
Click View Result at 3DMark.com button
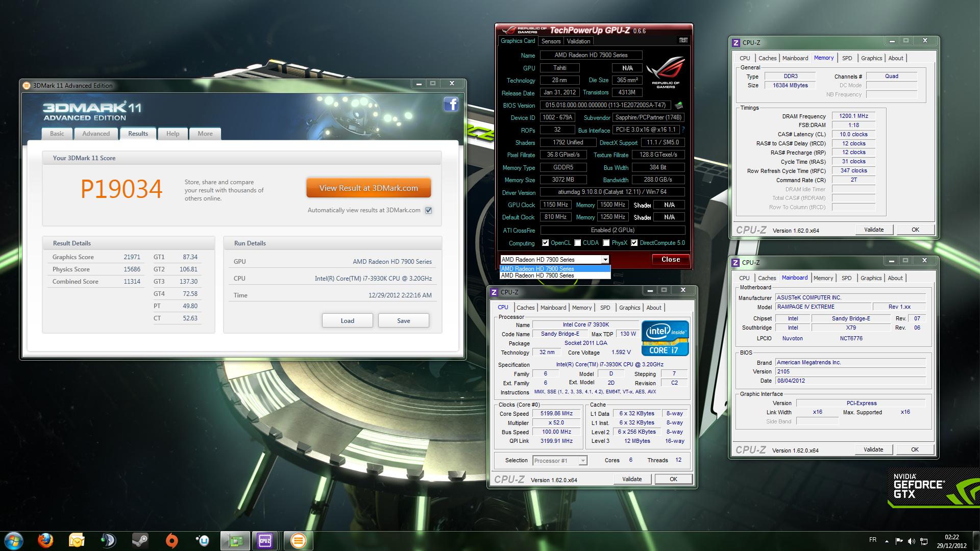(369, 188)
